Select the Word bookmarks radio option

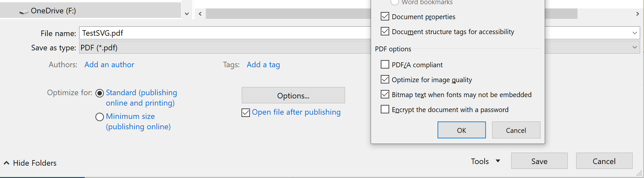pos(394,2)
